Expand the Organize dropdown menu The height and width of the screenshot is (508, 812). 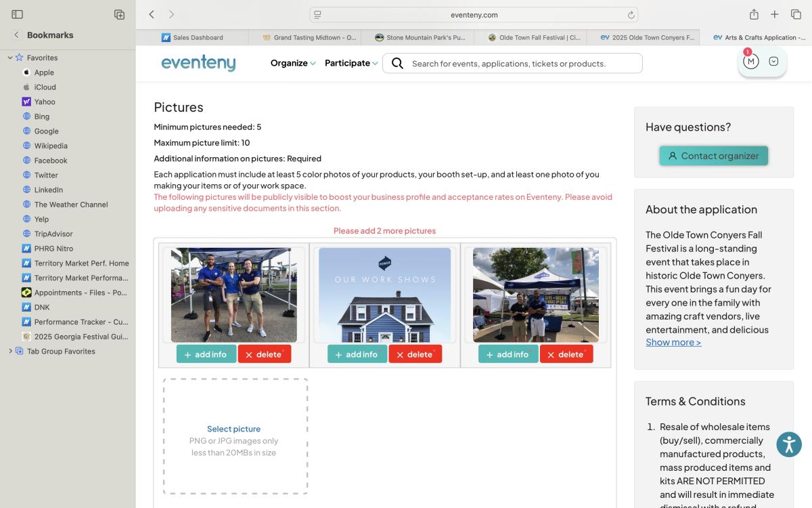click(293, 63)
